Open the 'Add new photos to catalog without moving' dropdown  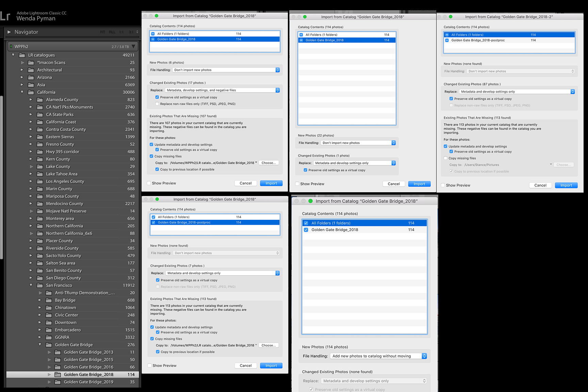378,356
